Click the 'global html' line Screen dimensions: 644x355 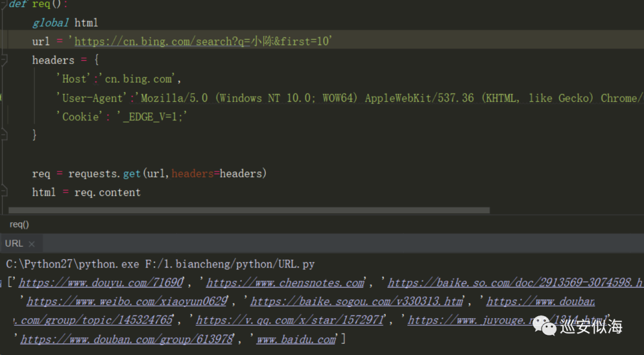pos(66,23)
